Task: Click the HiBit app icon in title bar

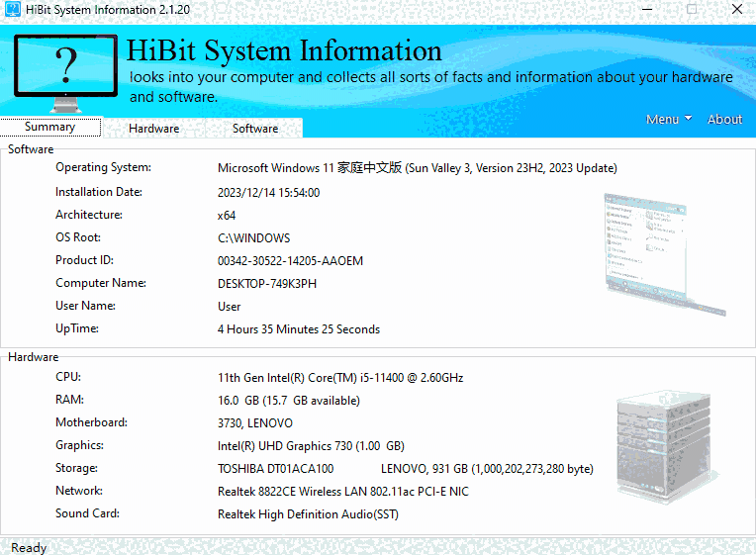Action: 12,9
